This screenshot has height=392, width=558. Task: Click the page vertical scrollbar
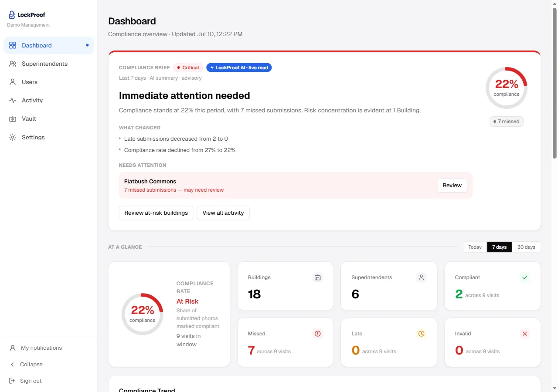coord(555,83)
